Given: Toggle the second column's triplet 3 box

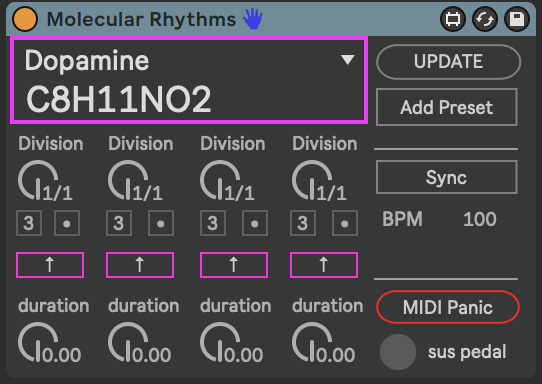Looking at the screenshot, I should point(119,223).
